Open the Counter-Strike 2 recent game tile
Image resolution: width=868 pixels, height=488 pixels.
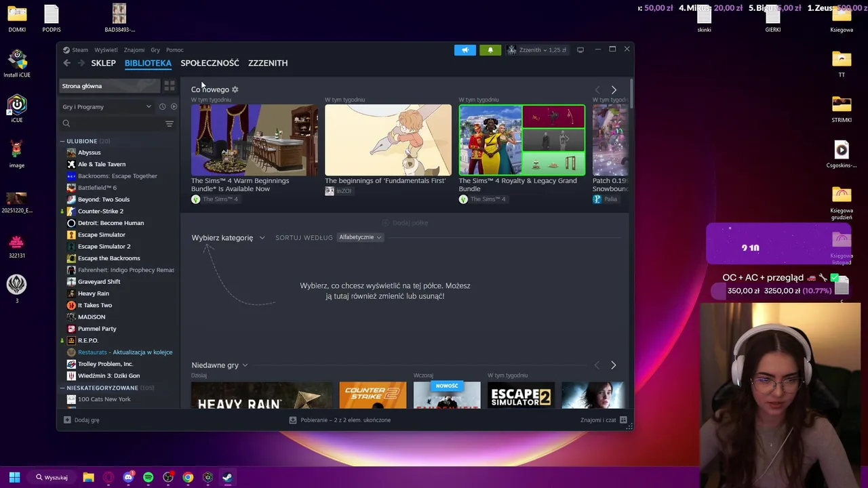(373, 396)
